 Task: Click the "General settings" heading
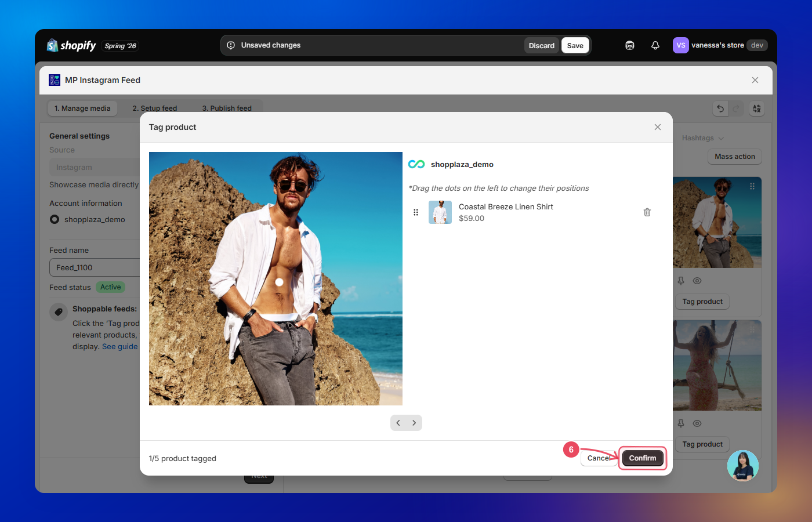pos(79,136)
